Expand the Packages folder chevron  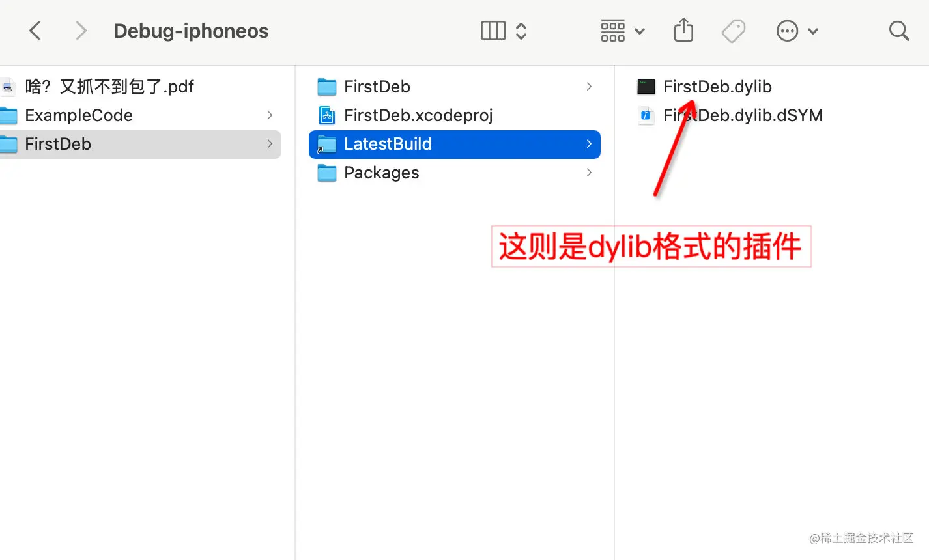589,173
